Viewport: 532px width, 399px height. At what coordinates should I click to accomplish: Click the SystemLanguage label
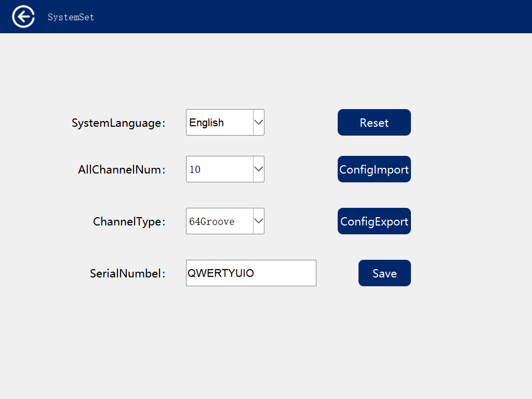point(118,123)
